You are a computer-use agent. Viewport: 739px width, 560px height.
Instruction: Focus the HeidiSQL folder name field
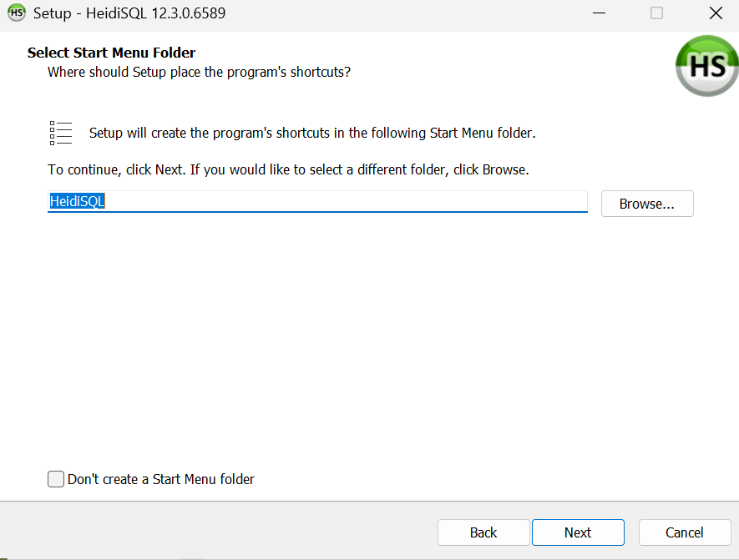[317, 202]
